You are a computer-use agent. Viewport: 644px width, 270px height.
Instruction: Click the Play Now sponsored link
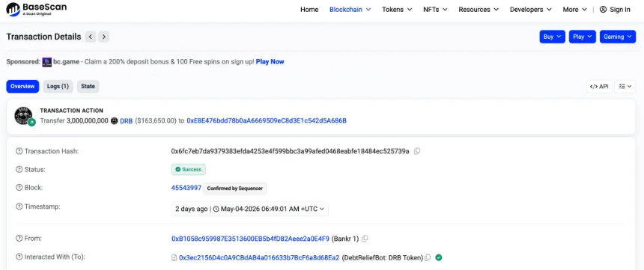click(x=270, y=61)
